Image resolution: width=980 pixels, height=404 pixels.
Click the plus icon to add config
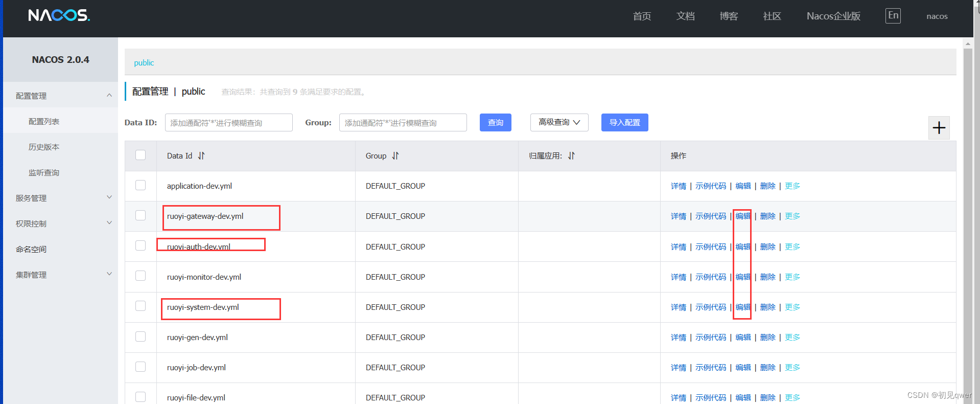pos(939,128)
